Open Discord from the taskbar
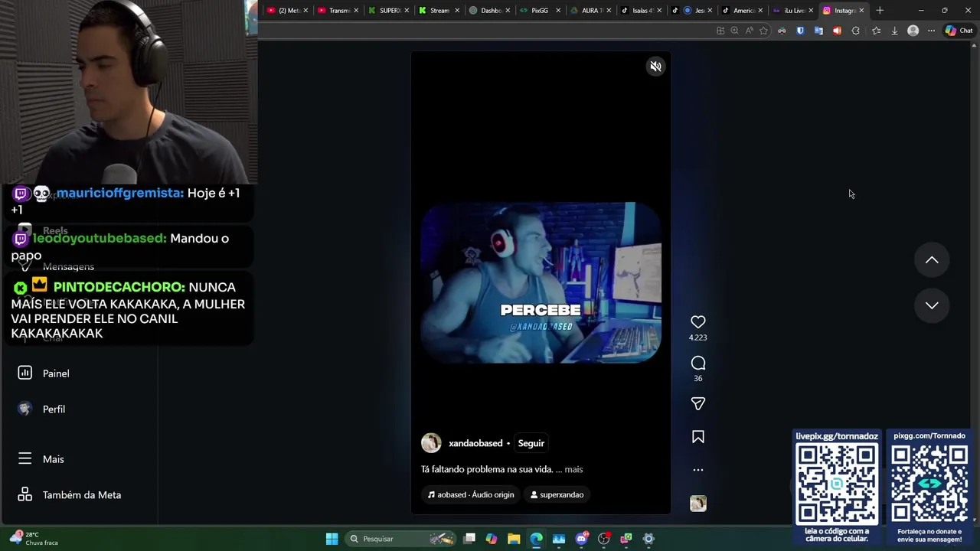The width and height of the screenshot is (980, 551). coord(581,539)
